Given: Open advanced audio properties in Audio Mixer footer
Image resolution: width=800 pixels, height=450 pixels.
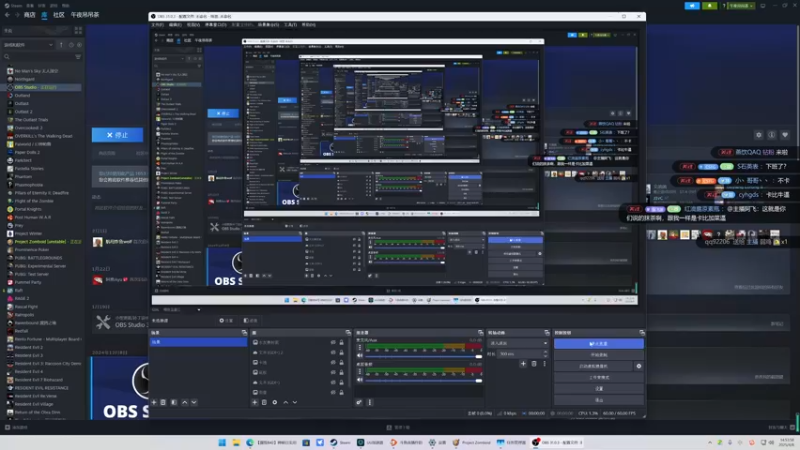Looking at the screenshot, I should click(359, 403).
